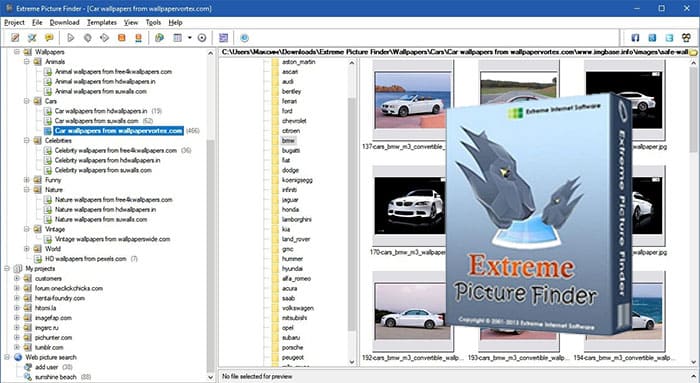Expand the Funny tree node

27,180
